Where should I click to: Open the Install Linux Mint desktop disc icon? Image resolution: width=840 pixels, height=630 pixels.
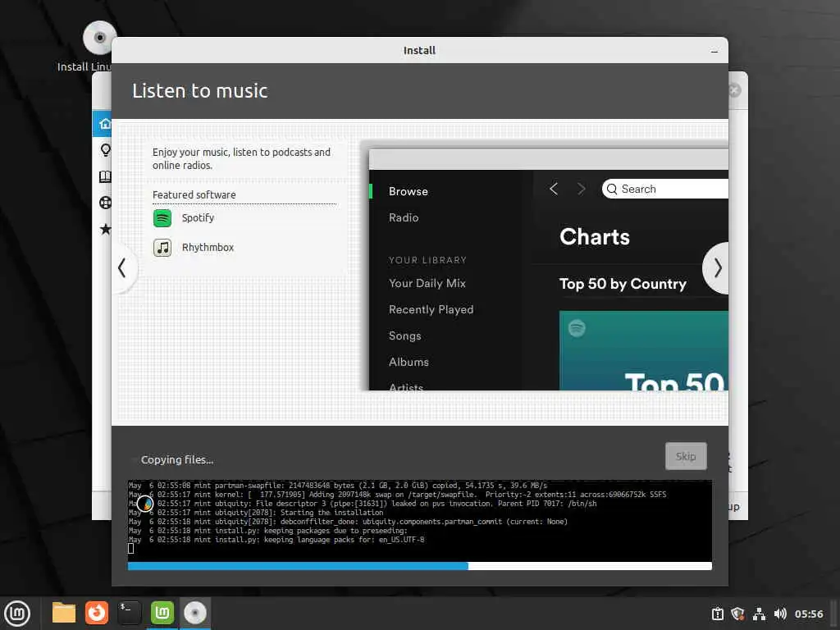[x=99, y=38]
